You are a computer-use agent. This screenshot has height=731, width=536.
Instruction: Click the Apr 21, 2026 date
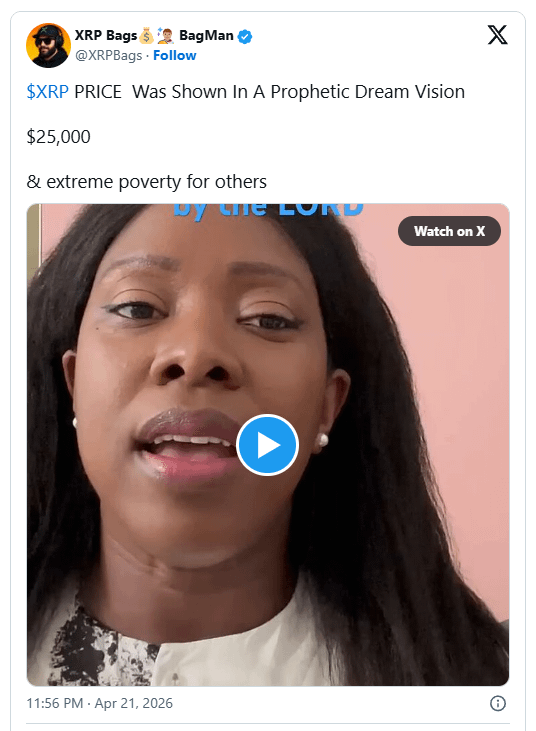tap(134, 703)
